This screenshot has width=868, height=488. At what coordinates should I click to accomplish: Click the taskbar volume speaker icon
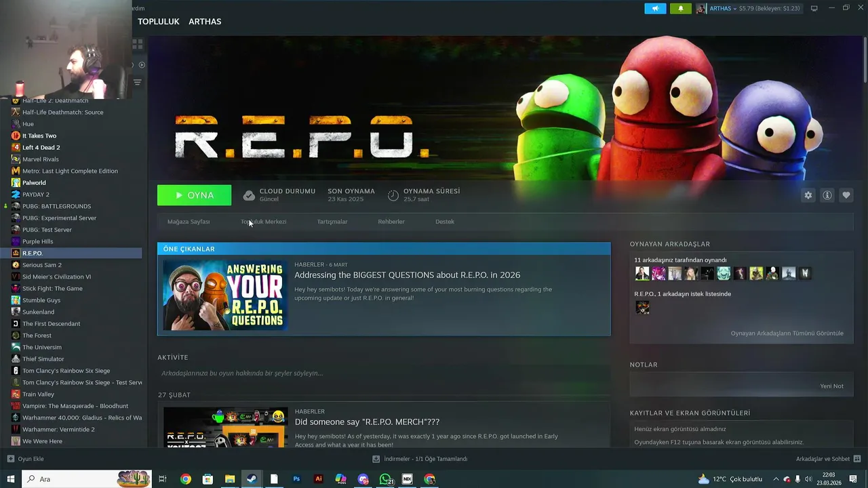pos(808,479)
